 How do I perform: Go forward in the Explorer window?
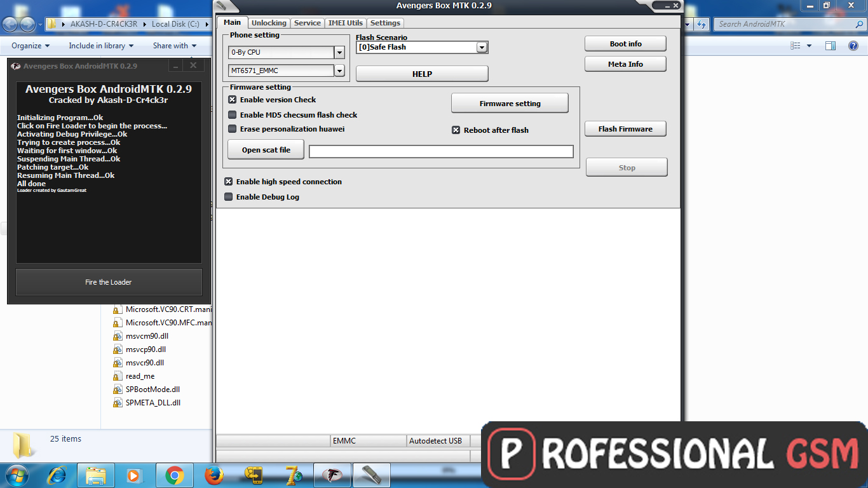28,24
